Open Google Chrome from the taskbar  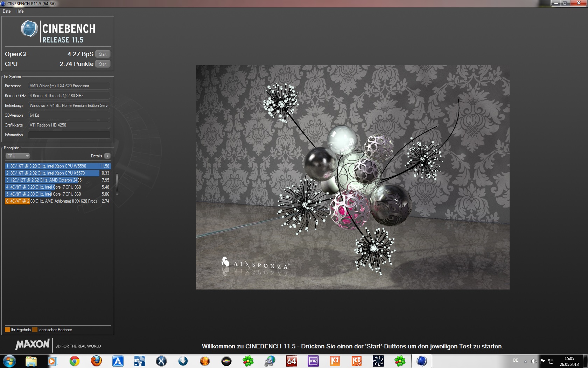pos(74,361)
